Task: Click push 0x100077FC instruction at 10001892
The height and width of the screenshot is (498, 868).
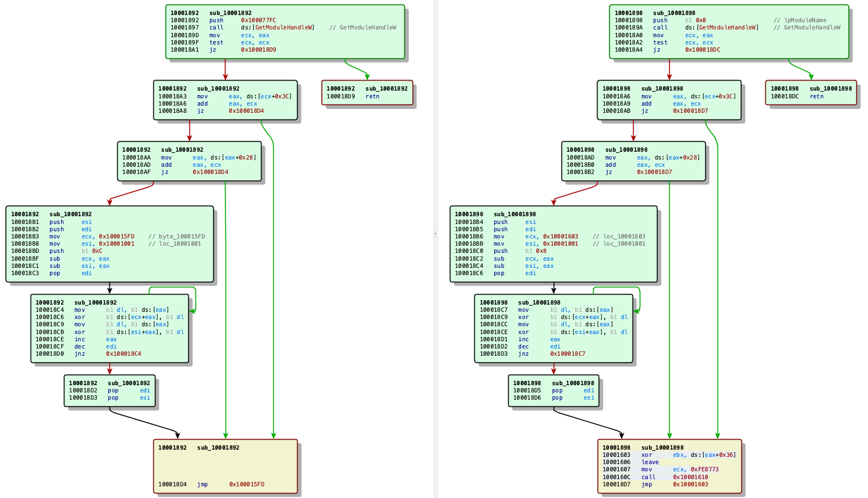Action: pos(223,20)
